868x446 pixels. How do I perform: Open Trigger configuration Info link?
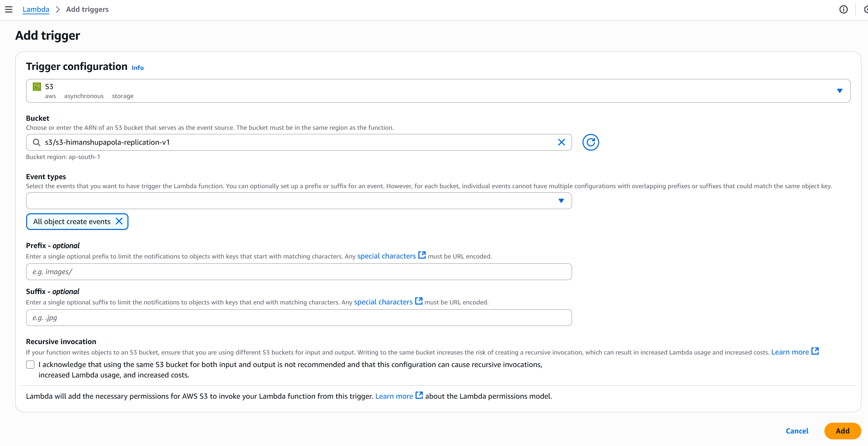click(138, 68)
